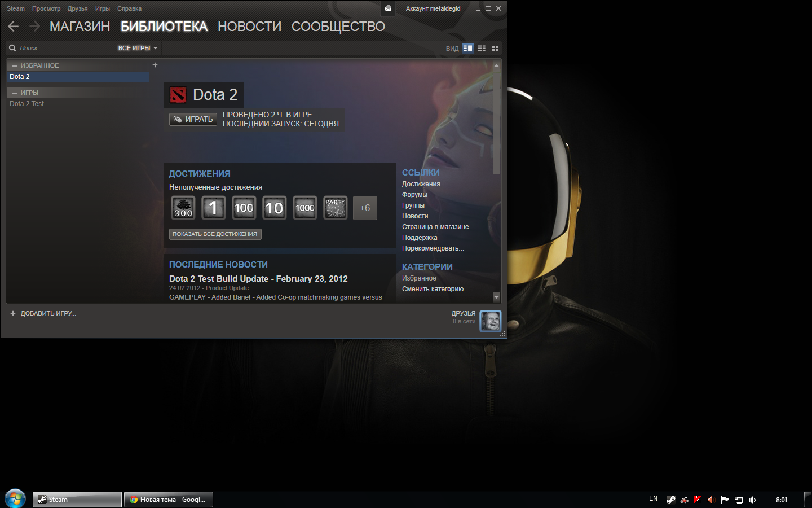Switch to the Библиотека tab
The image size is (812, 508).
pos(164,27)
